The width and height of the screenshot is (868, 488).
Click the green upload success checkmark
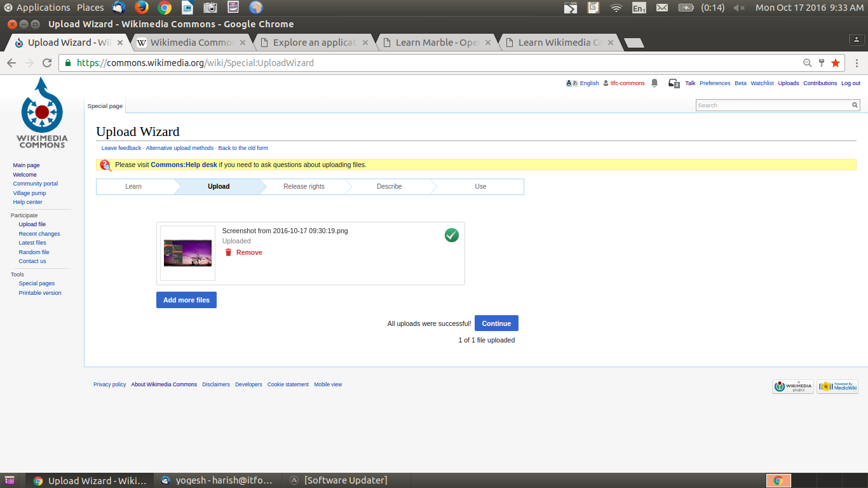coord(452,235)
